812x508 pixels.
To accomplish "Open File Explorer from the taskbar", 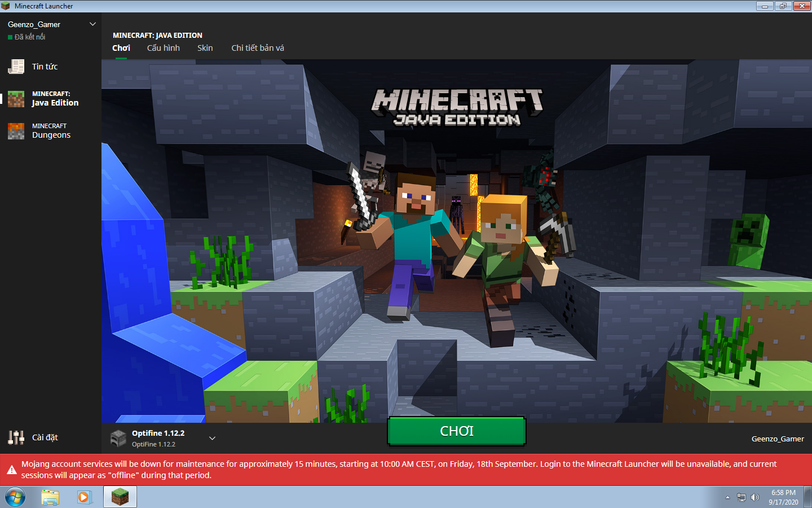I will click(x=50, y=497).
